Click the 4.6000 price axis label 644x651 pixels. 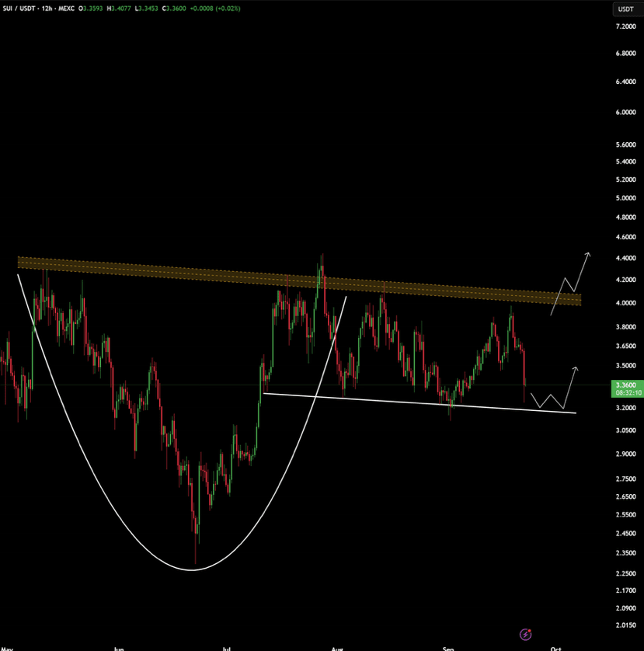[625, 237]
